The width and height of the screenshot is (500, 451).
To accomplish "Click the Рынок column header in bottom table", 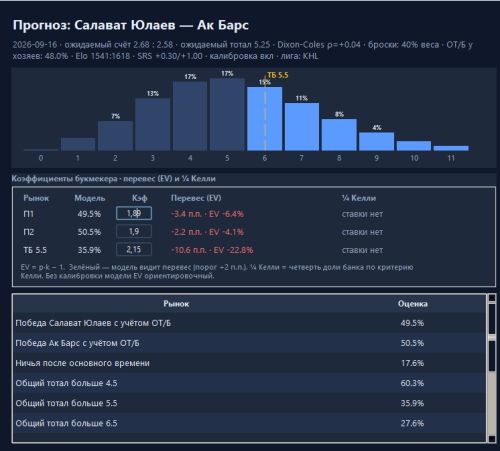I will (176, 304).
